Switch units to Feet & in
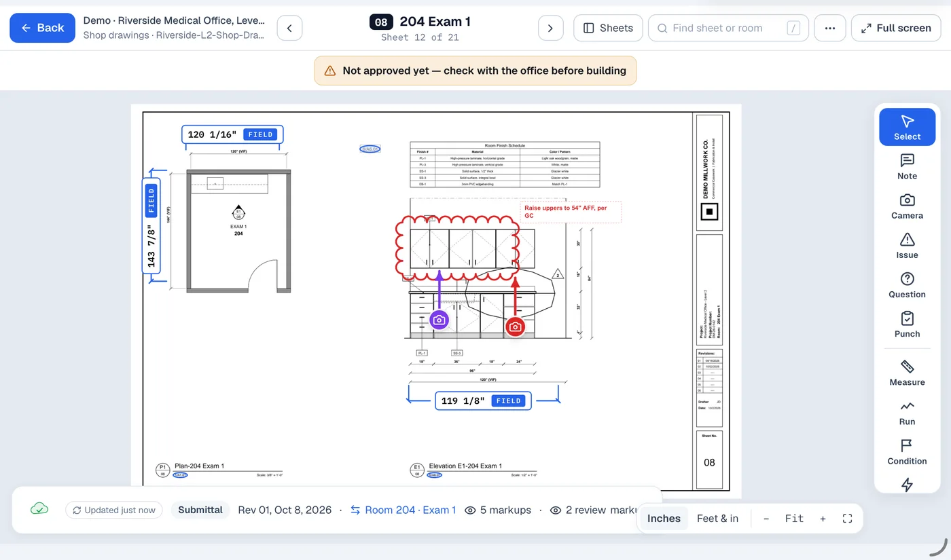 click(717, 519)
